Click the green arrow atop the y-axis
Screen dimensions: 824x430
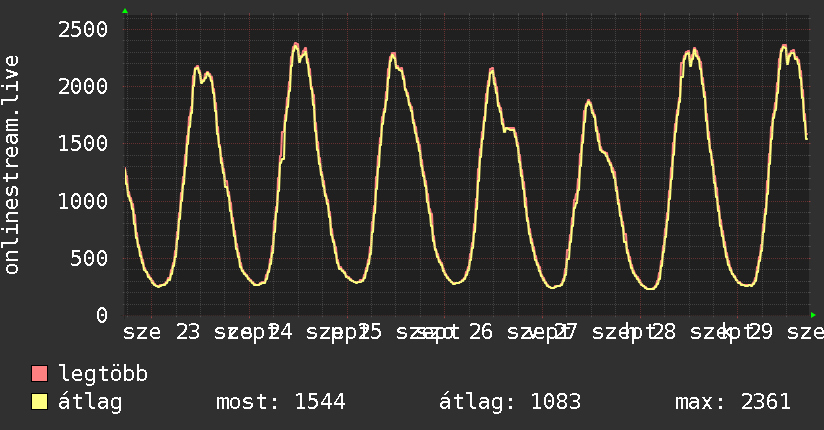point(125,11)
